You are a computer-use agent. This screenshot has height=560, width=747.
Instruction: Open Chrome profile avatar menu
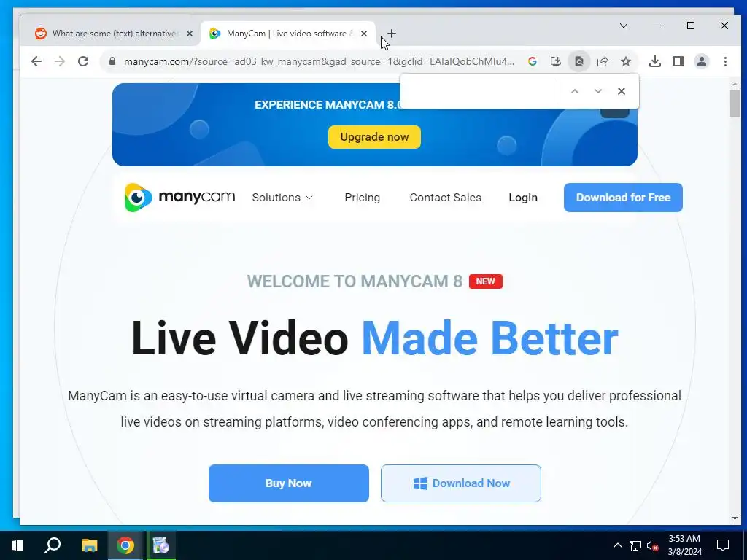(x=702, y=61)
